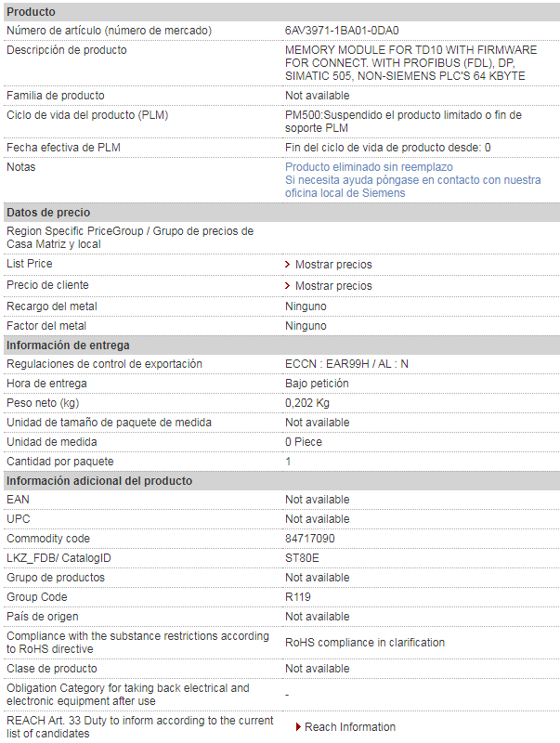Screen dimensions: 560x743
Task: Click the MEMORY MODULE product description text
Action: click(410, 63)
